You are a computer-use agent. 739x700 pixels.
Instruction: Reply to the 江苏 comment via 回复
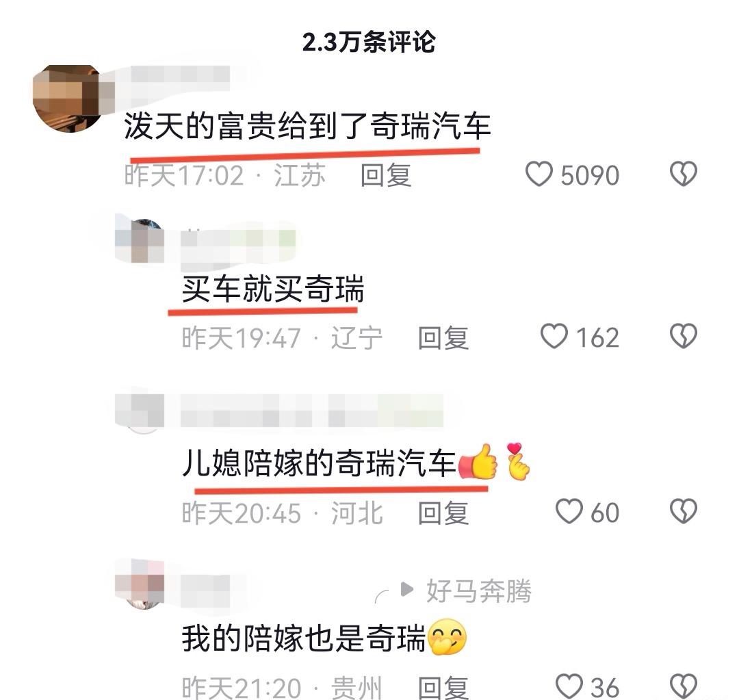pyautogui.click(x=385, y=175)
